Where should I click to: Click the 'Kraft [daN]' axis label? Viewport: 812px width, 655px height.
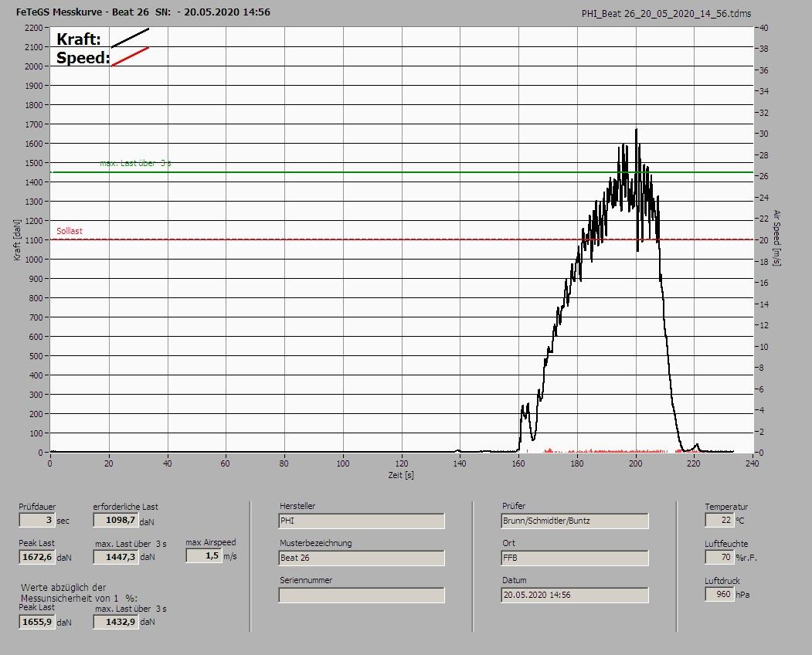point(17,239)
